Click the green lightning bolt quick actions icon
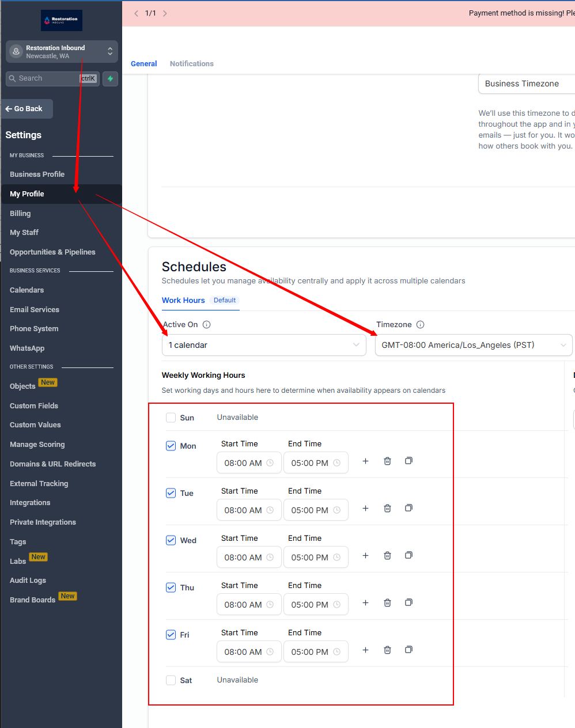The image size is (575, 728). click(110, 78)
